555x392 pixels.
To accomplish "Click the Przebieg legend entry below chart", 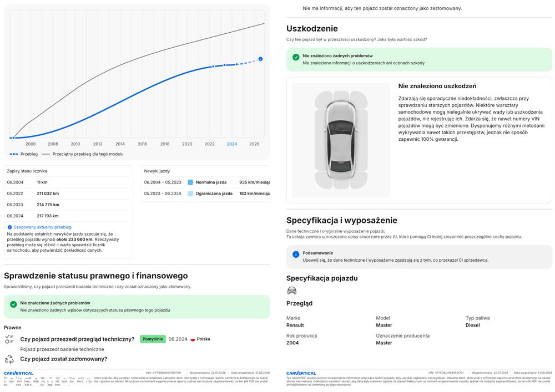I will [24, 154].
